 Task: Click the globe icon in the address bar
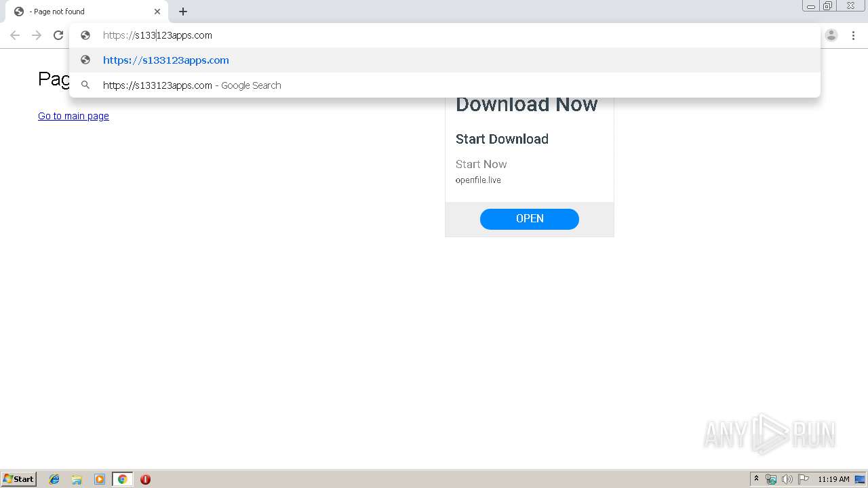coord(85,35)
